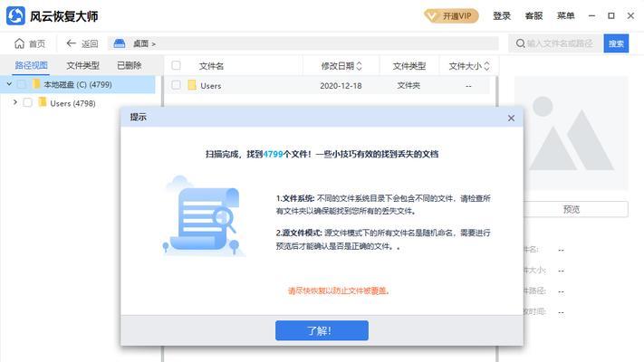Viewport: 644px width, 362px height.
Task: Click the 了解! confirm button
Action: coord(322,330)
